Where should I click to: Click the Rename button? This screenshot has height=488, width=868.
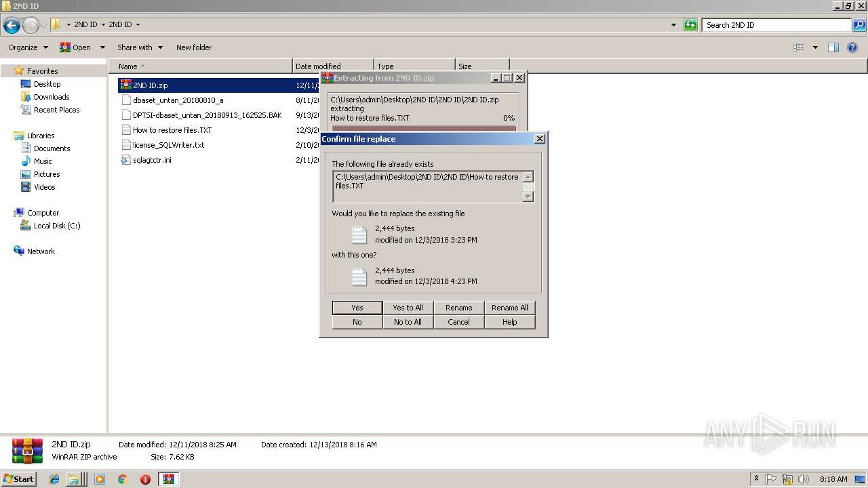pos(459,308)
